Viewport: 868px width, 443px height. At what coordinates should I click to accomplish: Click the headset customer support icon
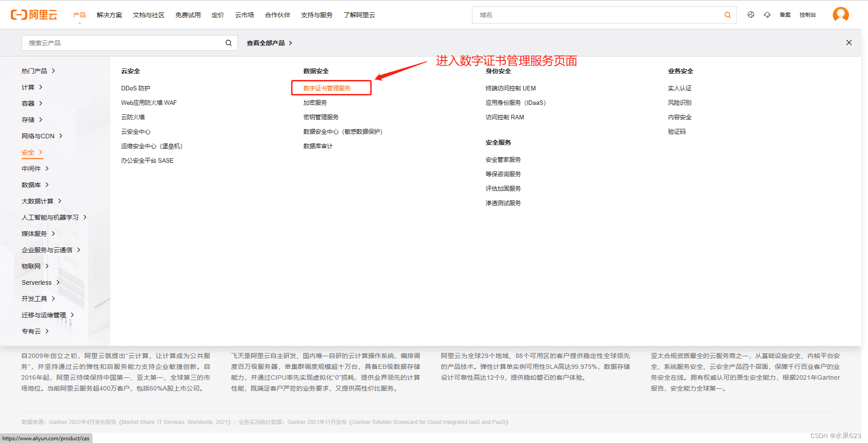click(767, 14)
